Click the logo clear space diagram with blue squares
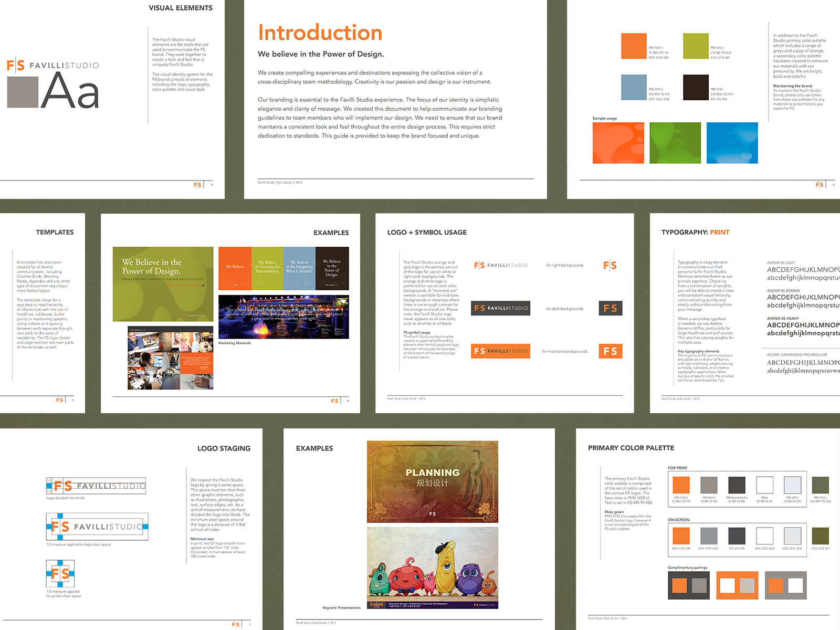Screen dimensions: 840x630 (x=97, y=527)
